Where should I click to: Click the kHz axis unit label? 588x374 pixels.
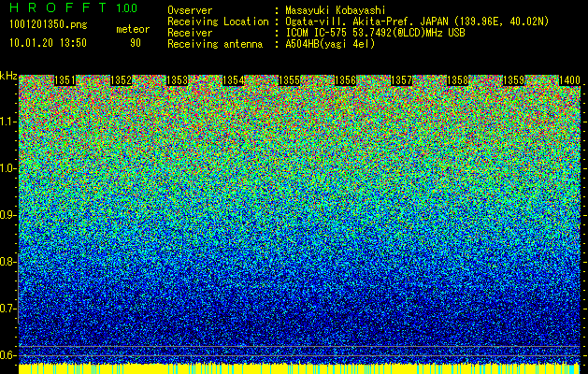[x=8, y=76]
